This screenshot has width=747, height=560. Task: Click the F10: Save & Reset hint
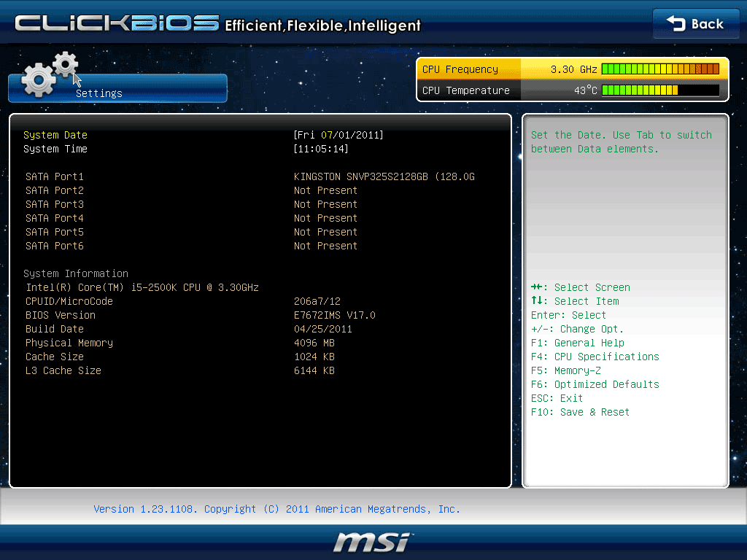point(580,412)
